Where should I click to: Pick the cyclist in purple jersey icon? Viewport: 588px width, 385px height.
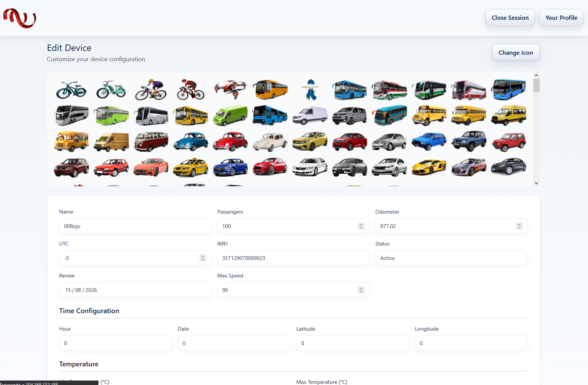151,90
